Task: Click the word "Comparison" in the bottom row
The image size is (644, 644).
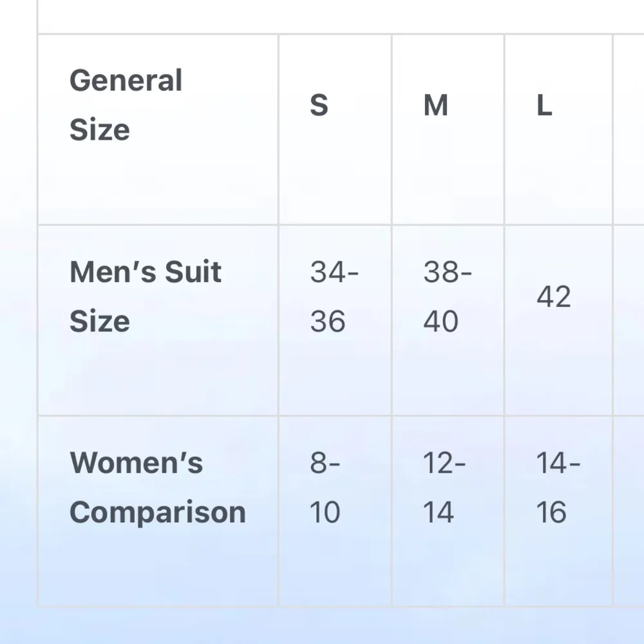Action: coord(158,513)
